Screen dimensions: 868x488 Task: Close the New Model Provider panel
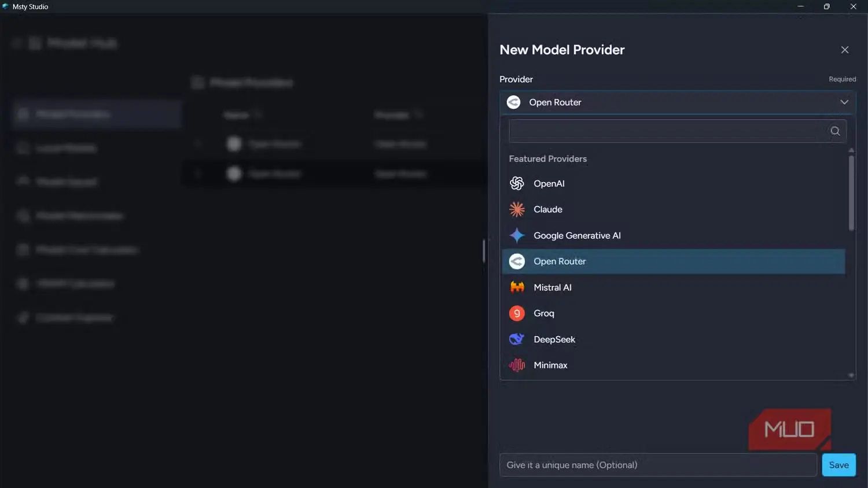click(x=845, y=50)
